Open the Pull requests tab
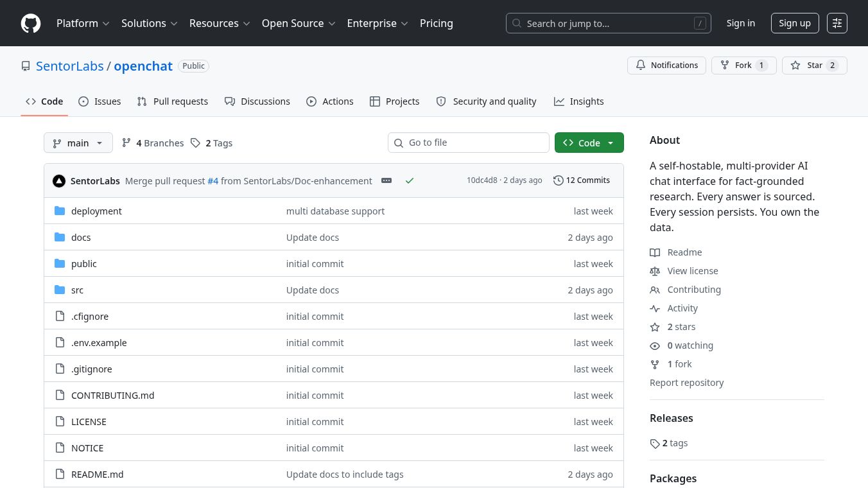This screenshot has height=488, width=868. [173, 101]
